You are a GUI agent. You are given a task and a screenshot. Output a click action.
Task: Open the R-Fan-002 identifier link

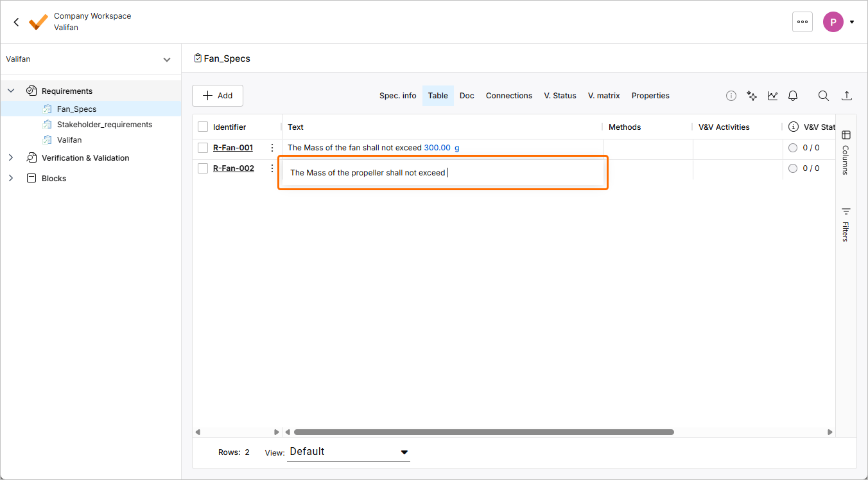[x=234, y=168]
